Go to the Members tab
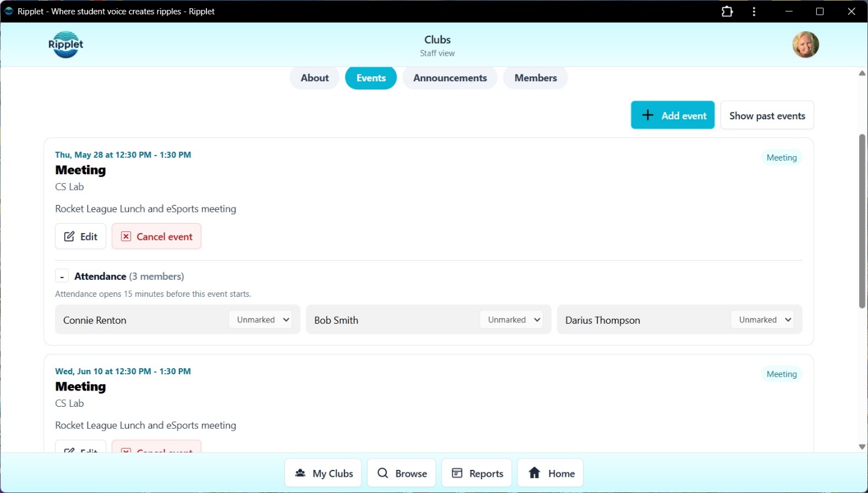 point(535,78)
